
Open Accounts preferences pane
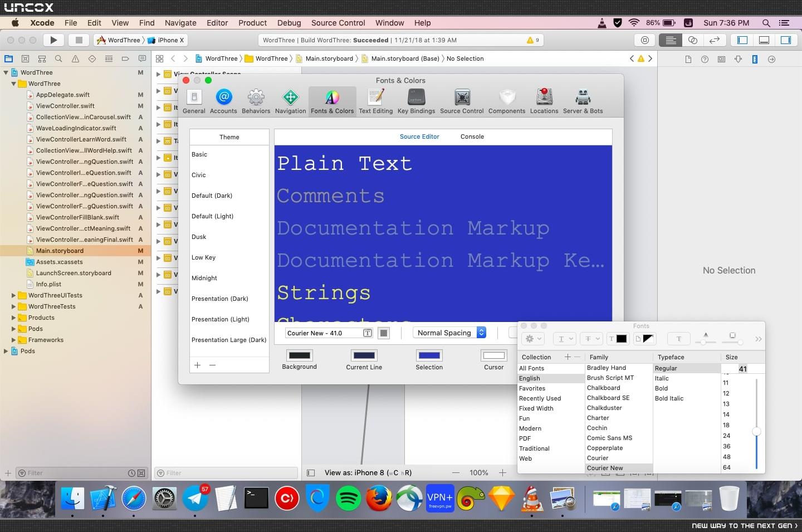point(223,101)
